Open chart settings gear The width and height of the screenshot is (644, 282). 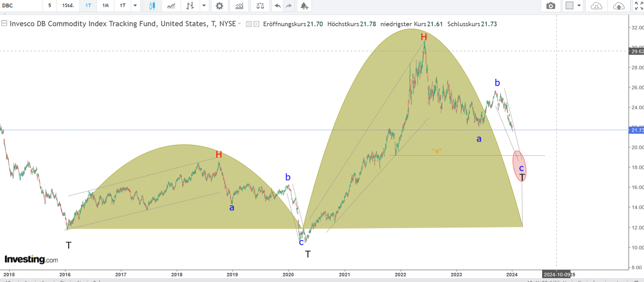point(220,6)
